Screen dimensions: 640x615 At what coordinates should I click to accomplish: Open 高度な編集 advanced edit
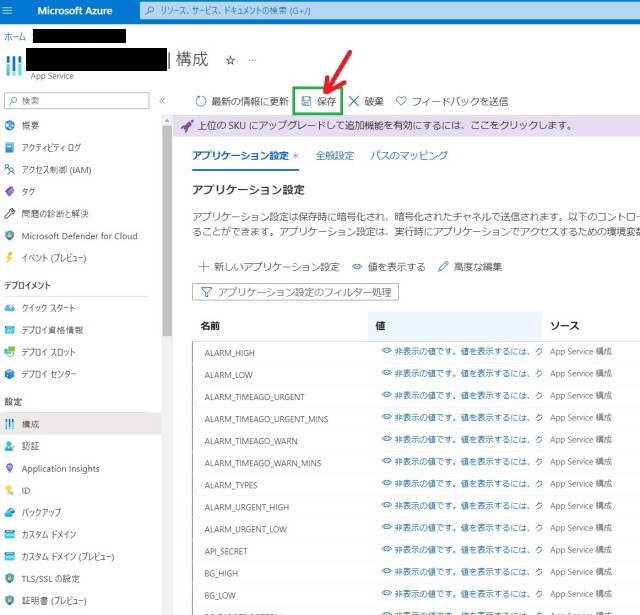pyautogui.click(x=470, y=267)
